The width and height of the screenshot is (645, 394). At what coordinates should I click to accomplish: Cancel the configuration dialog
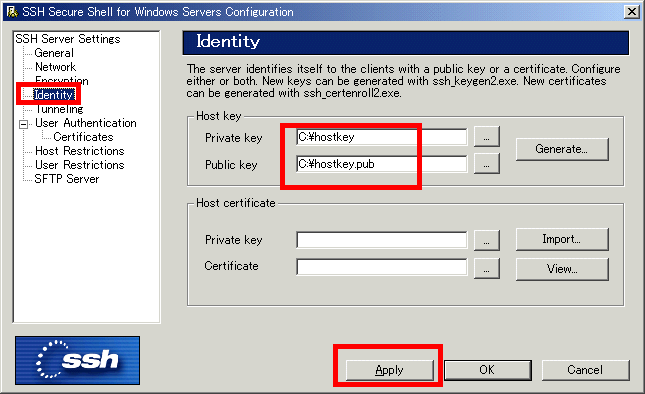pyautogui.click(x=585, y=370)
